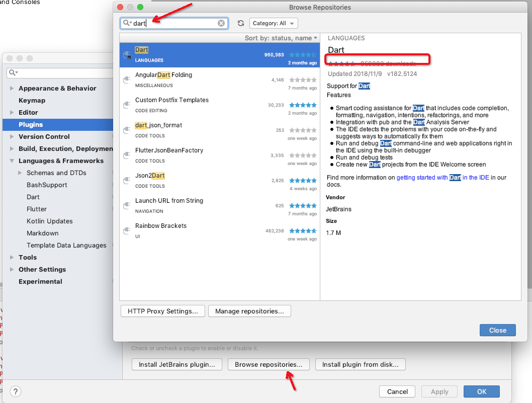Click the search magnifier icon in Browse Repositories
Image resolution: width=532 pixels, height=403 pixels.
126,23
